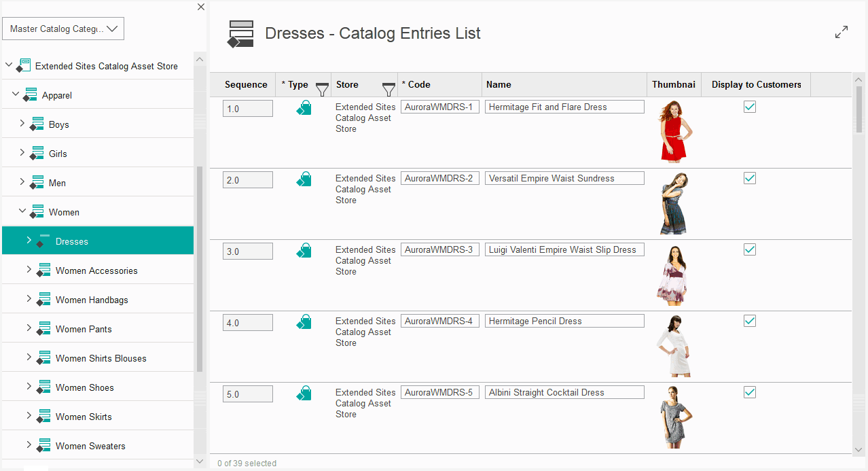Toggle Display to Customers for Versatil Empire Waist Sundress

tap(750, 178)
